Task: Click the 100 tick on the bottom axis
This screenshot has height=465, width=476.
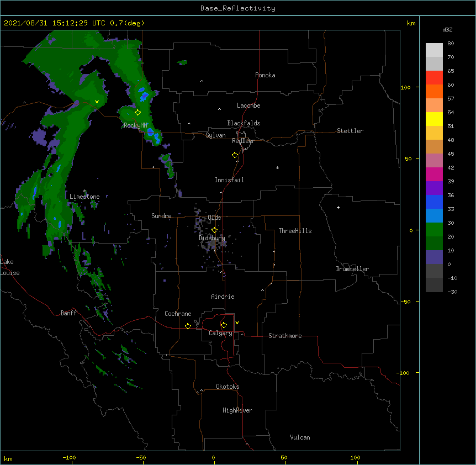Action: 355,457
